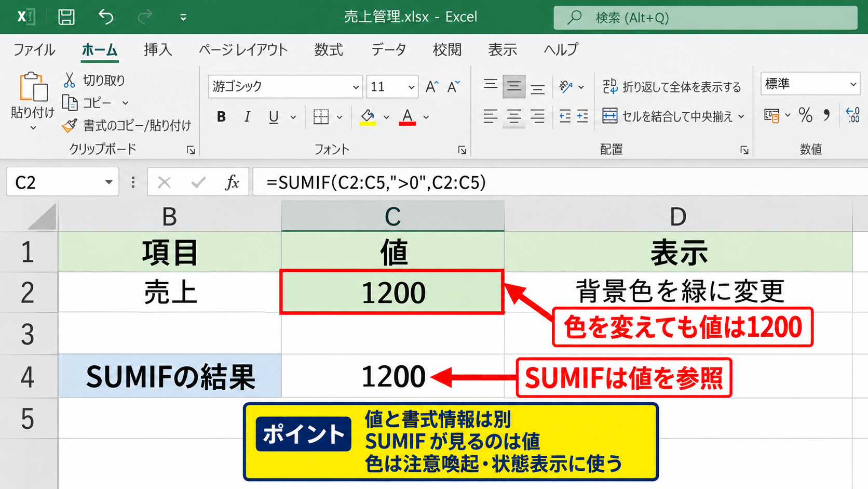
Task: Apply the red font color A
Action: [408, 117]
